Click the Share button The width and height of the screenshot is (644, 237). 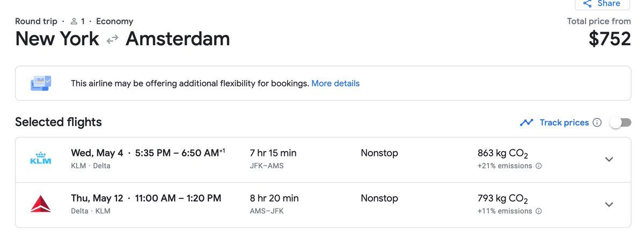(602, 4)
